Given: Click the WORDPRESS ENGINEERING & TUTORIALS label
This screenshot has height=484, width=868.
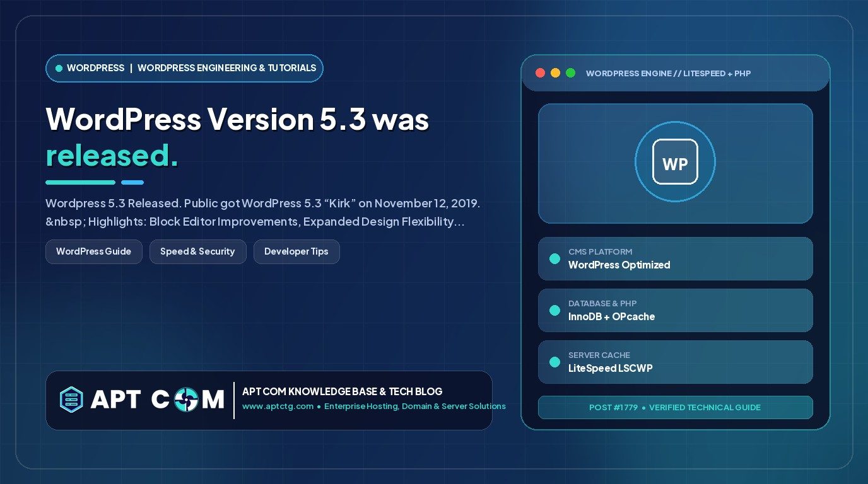Looking at the screenshot, I should [x=227, y=68].
